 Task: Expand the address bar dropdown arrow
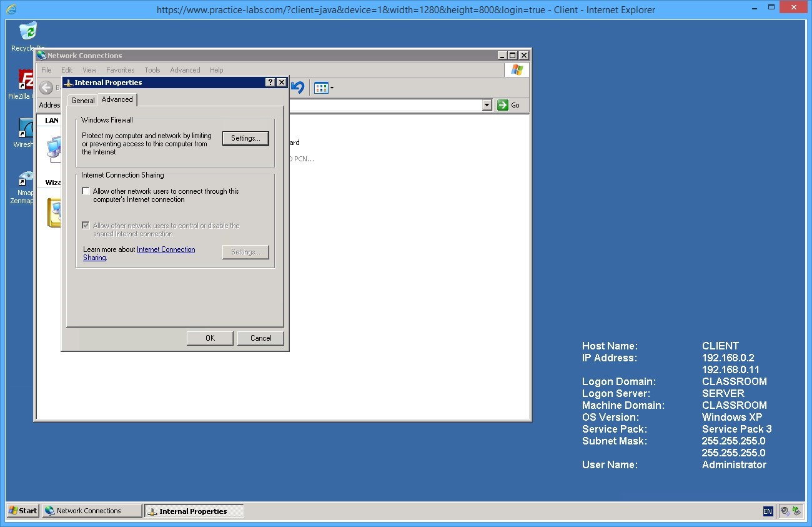point(487,105)
